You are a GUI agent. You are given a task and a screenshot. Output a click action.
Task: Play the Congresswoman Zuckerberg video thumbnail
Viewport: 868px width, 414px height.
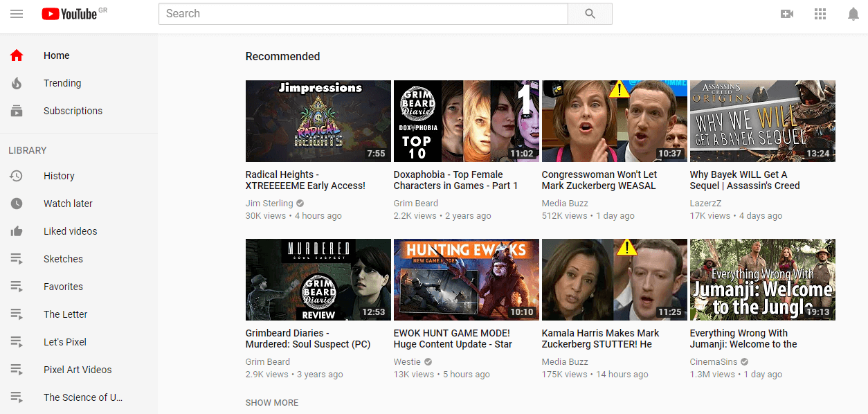coord(615,121)
